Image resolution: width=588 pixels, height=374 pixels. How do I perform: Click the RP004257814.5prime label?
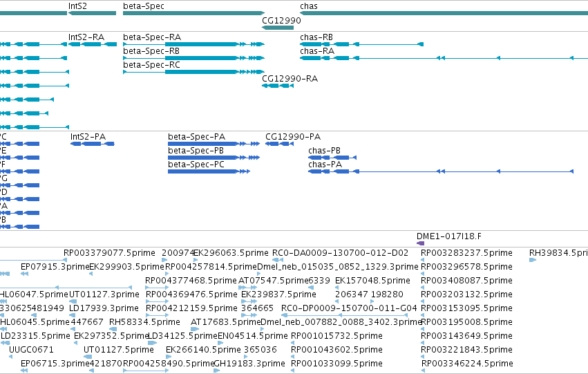[x=211, y=267]
